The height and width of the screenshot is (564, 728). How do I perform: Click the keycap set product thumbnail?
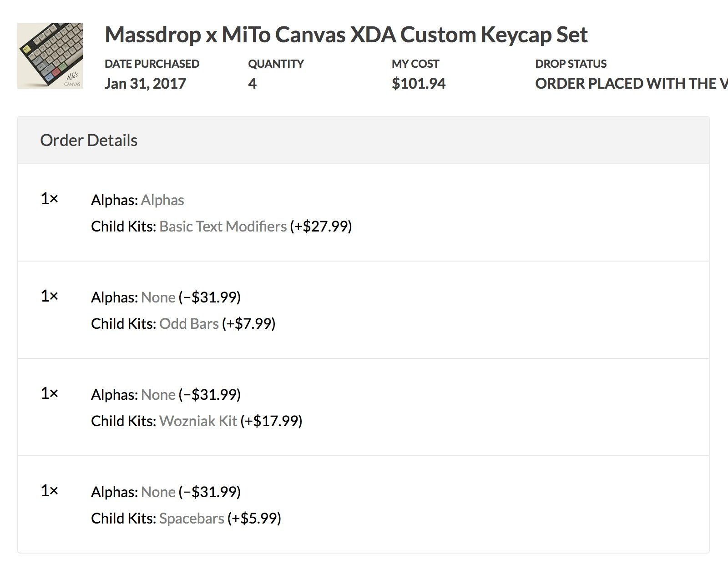pyautogui.click(x=50, y=56)
